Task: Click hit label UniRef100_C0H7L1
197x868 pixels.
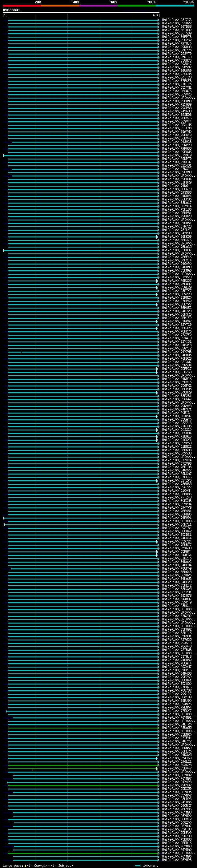Action: [177, 525]
